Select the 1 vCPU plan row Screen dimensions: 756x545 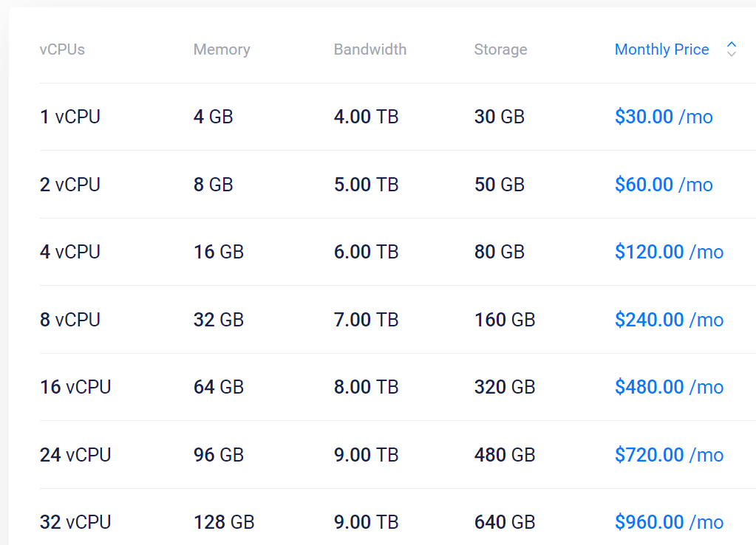(70, 117)
